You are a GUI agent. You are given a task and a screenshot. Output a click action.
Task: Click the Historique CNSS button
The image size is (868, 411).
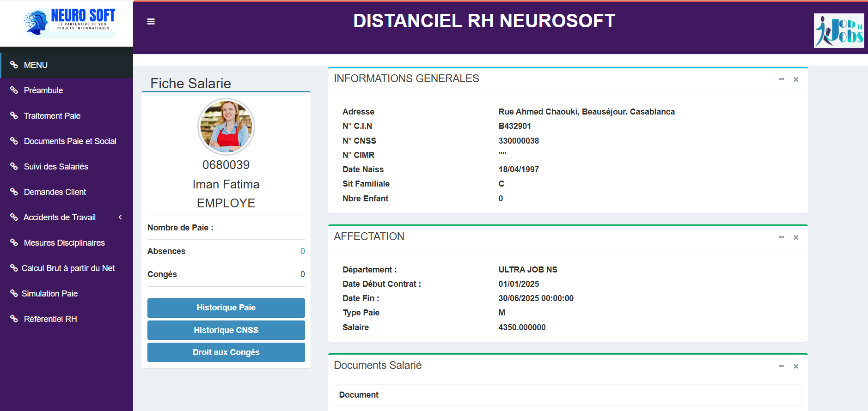[226, 330]
